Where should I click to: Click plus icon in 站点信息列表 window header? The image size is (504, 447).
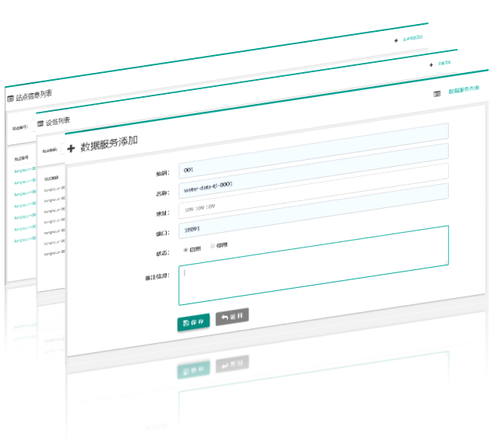tap(396, 40)
